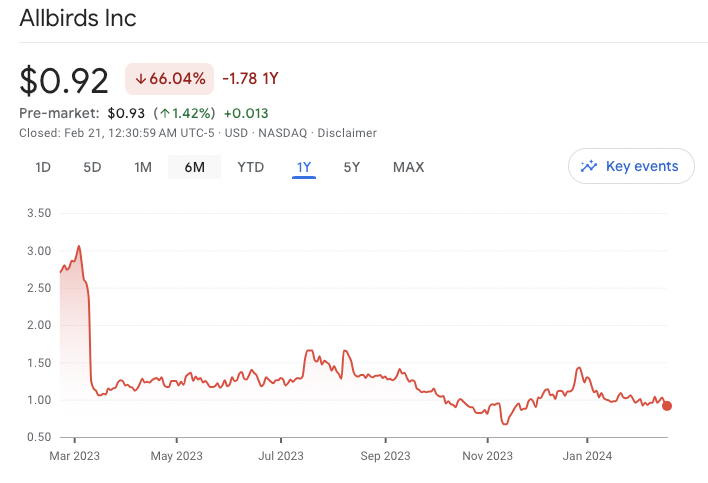Click the Allbirds Inc title

(x=78, y=18)
